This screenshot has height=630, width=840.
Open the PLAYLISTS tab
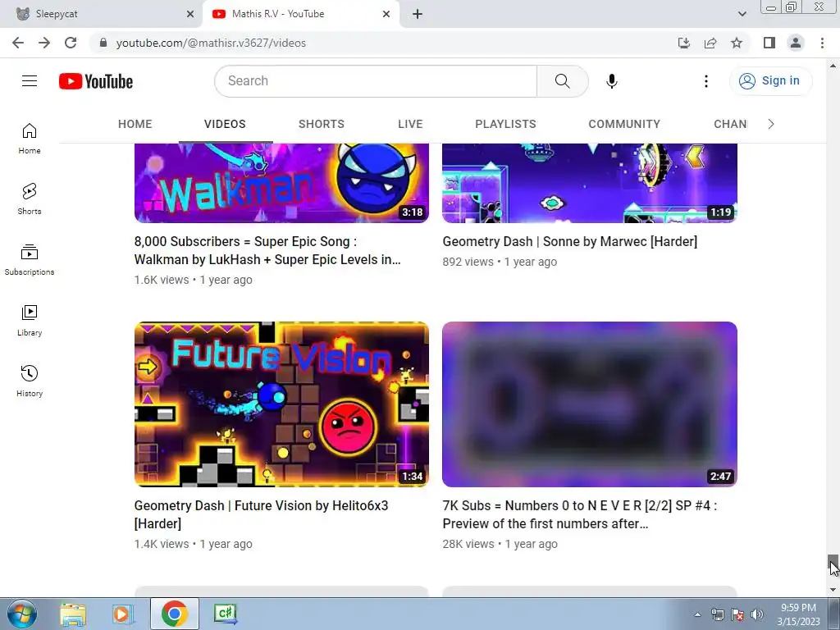pos(505,125)
